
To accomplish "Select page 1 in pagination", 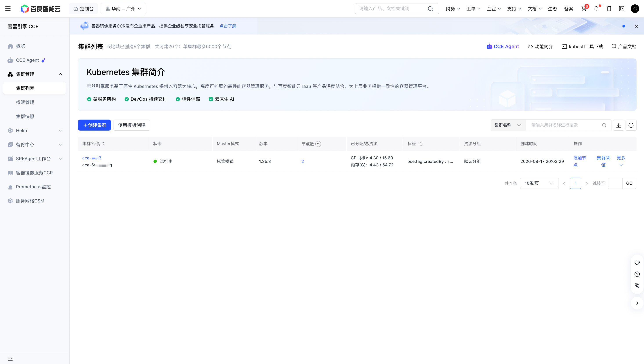I will tap(575, 183).
